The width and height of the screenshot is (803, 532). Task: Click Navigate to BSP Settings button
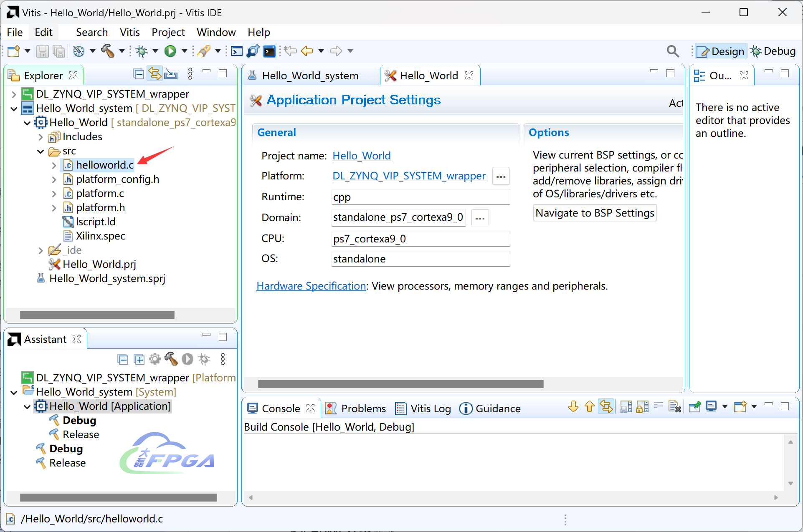[x=595, y=213]
